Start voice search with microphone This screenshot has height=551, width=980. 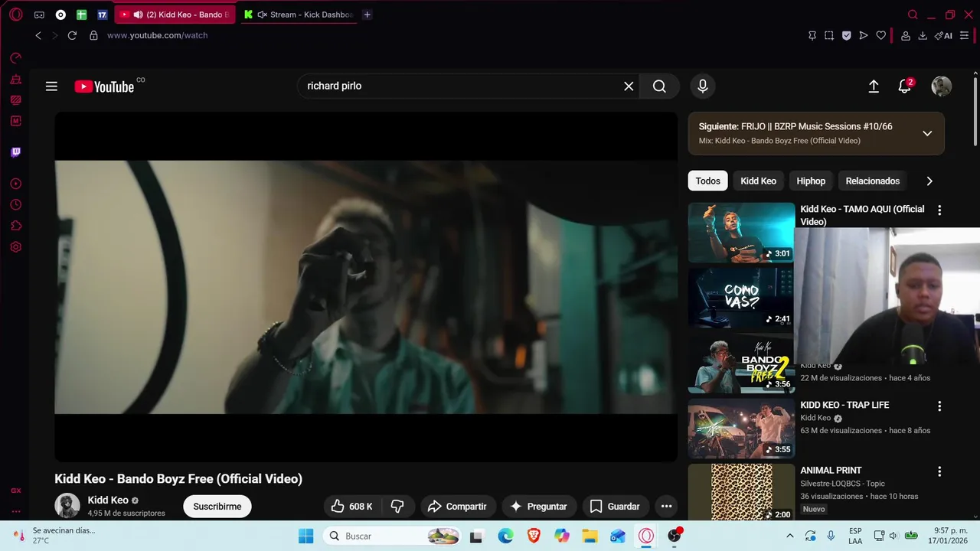pyautogui.click(x=703, y=86)
